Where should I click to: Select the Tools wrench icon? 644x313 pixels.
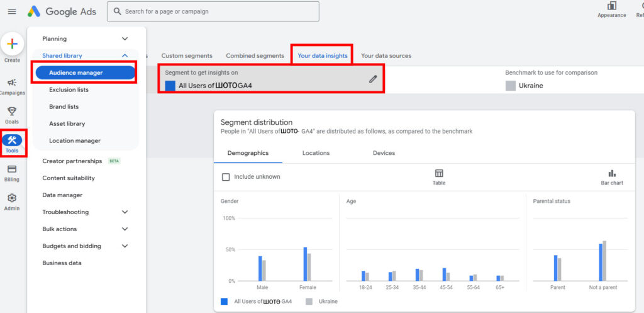12,140
